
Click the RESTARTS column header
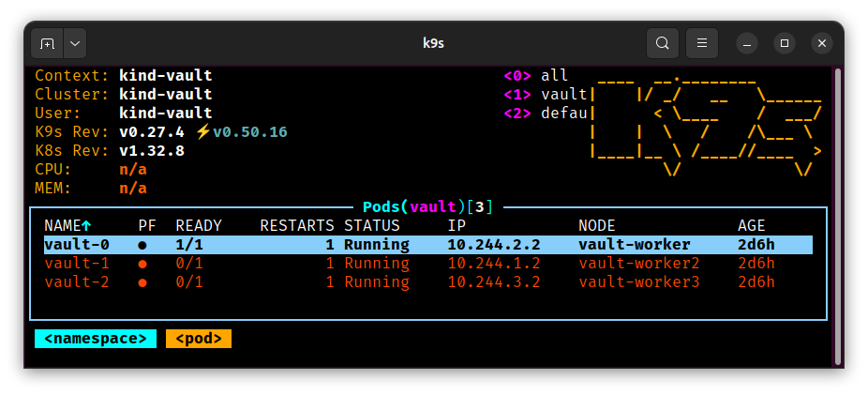coord(297,226)
